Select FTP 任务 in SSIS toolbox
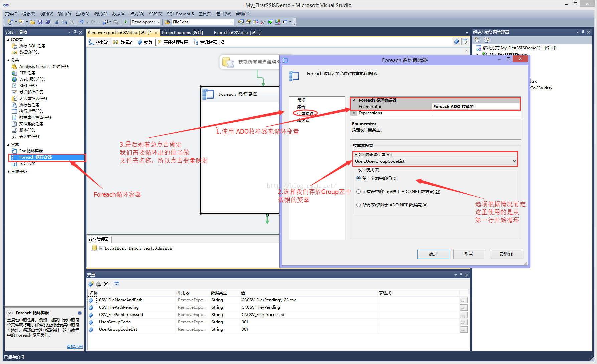597x364 pixels. click(x=27, y=73)
